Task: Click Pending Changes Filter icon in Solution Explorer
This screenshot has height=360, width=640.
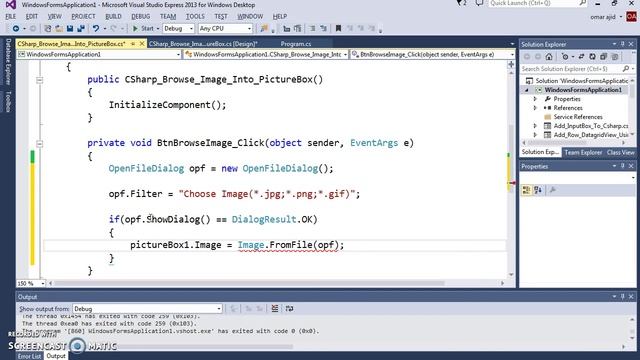Action: point(565,57)
